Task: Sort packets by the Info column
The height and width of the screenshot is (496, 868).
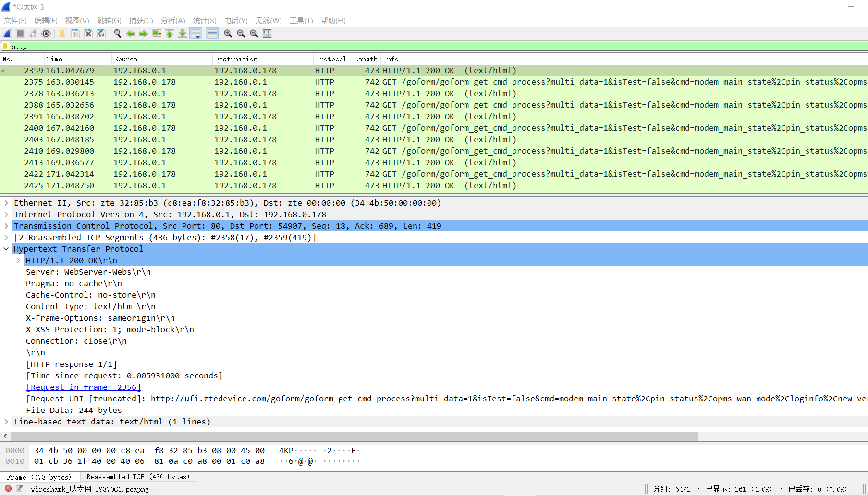Action: tap(624, 59)
